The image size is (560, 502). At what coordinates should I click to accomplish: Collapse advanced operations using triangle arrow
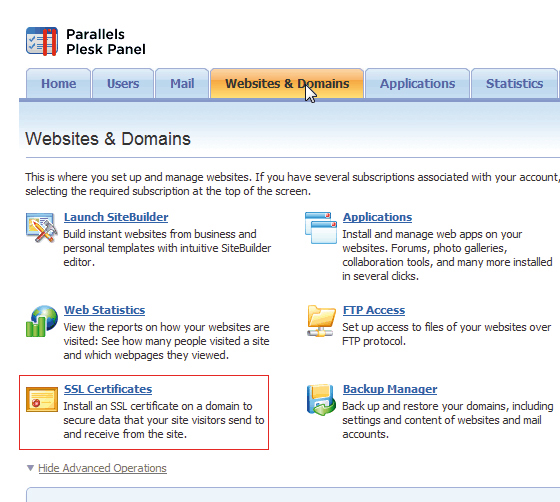point(30,468)
